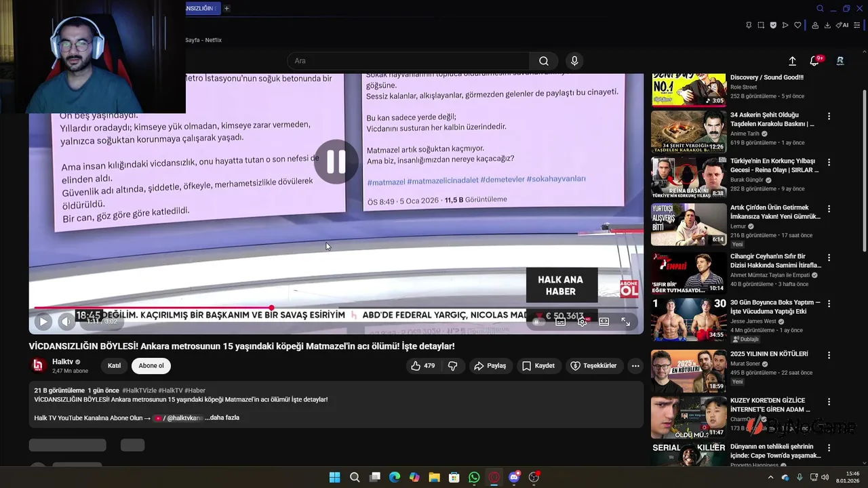Open File Explorer from the taskbar
Screen dimensions: 868x488
434,477
